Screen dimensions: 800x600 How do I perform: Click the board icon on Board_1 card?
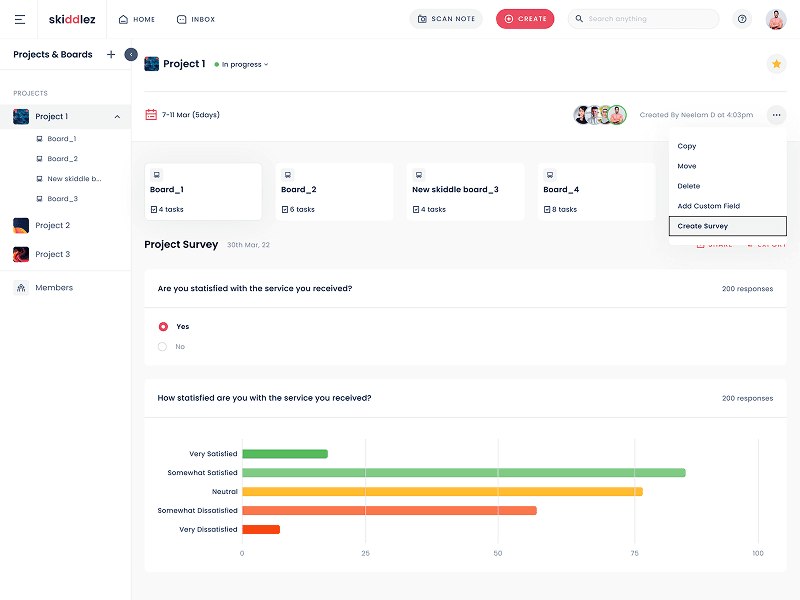coord(157,174)
